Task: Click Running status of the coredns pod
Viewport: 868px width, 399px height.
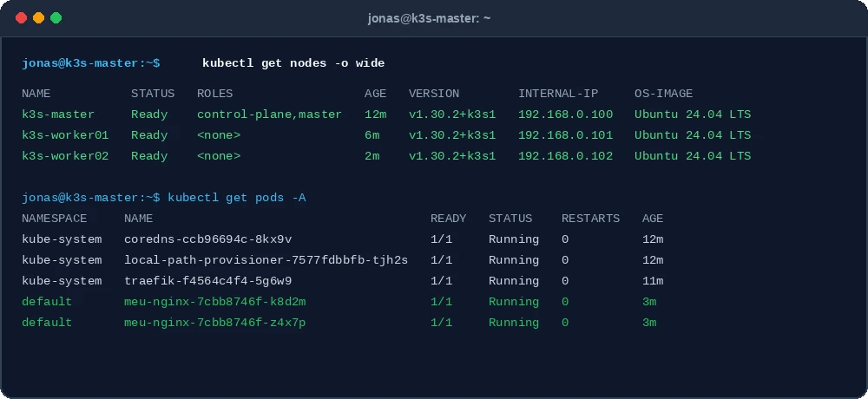Action: 514,239
